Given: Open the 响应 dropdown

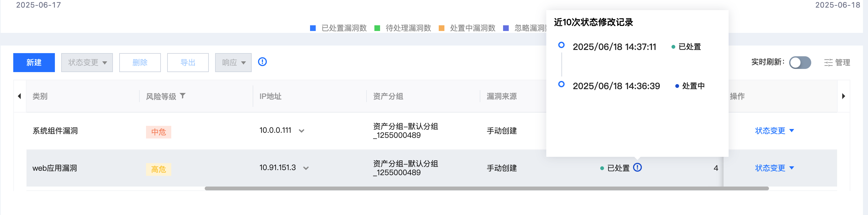Looking at the screenshot, I should click(233, 62).
